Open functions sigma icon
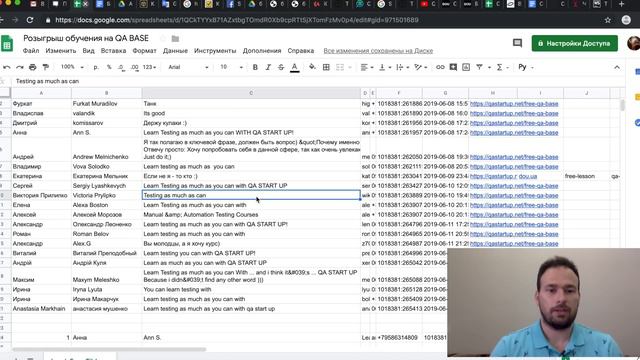Image resolution: width=640 pixels, height=360 pixels. pyautogui.click(x=499, y=67)
